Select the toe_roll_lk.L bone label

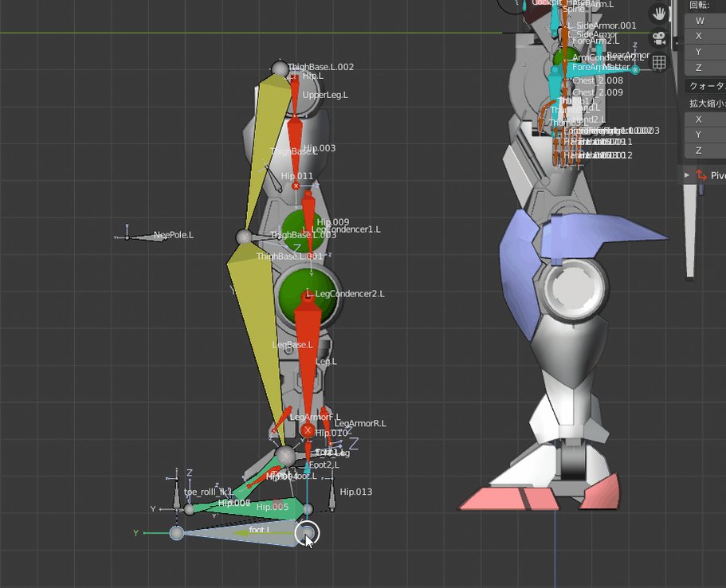207,492
